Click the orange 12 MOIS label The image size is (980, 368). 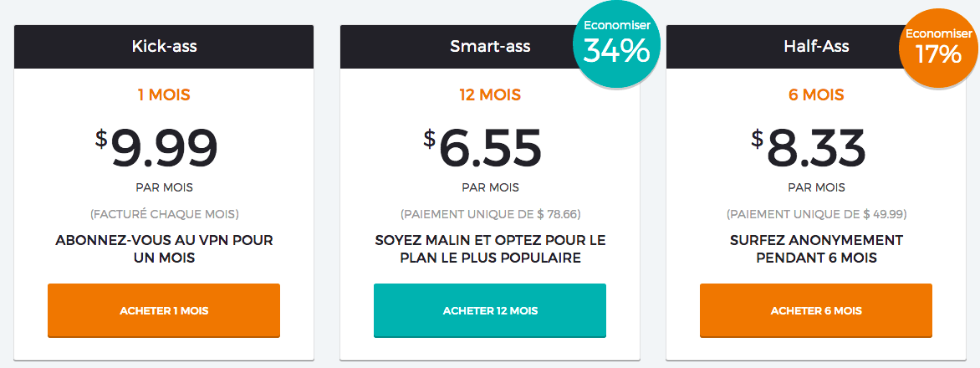(x=490, y=95)
